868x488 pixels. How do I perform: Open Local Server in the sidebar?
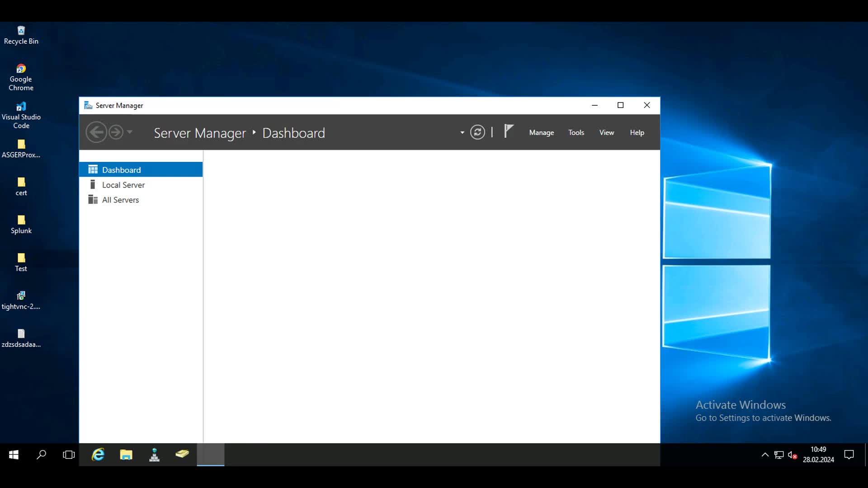(x=123, y=185)
